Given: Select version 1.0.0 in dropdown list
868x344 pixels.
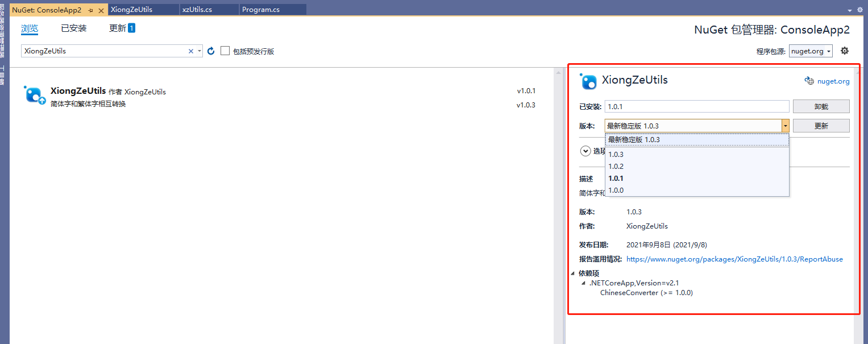Looking at the screenshot, I should (x=697, y=190).
